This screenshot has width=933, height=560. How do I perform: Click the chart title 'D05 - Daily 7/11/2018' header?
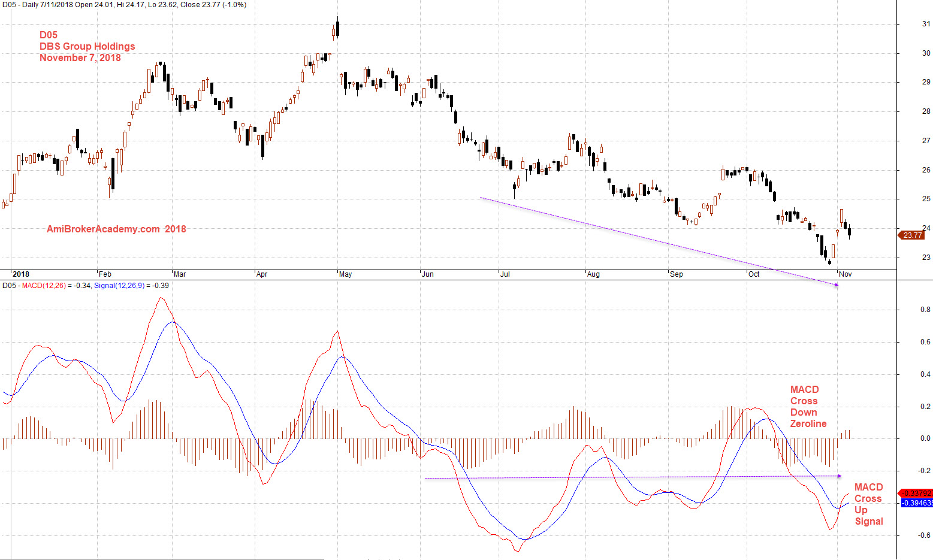coord(40,5)
